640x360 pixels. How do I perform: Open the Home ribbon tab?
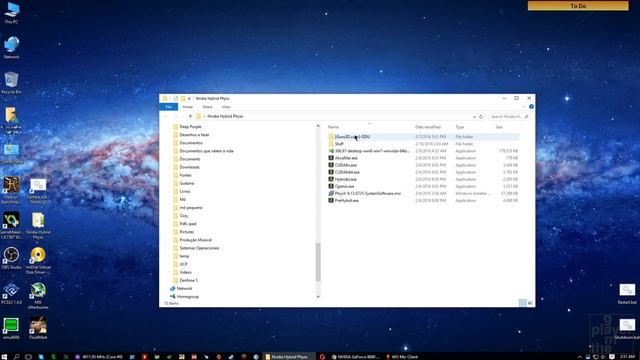pos(188,107)
